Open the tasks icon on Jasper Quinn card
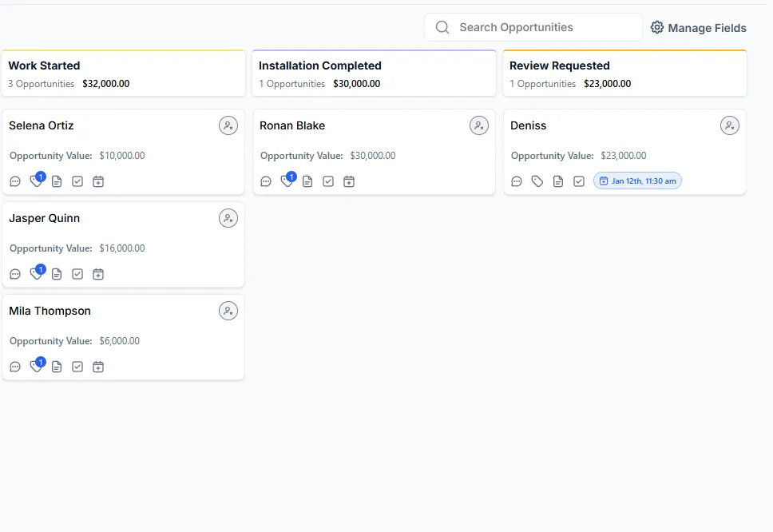 (x=77, y=274)
